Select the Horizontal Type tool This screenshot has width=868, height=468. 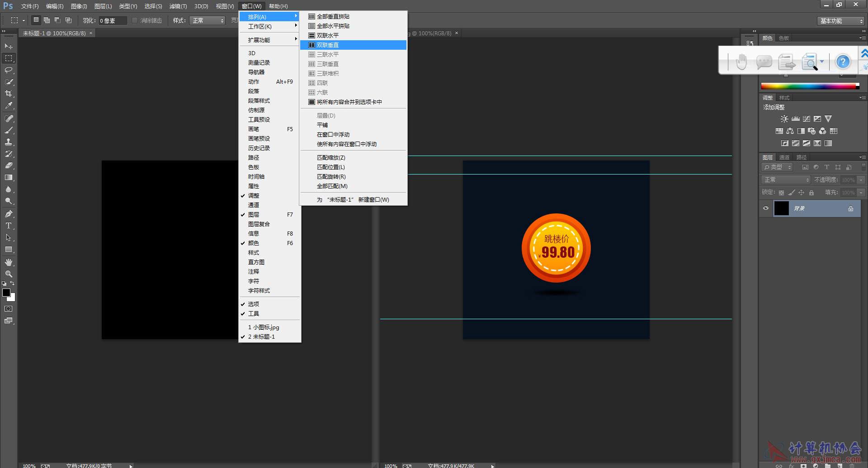(x=9, y=226)
